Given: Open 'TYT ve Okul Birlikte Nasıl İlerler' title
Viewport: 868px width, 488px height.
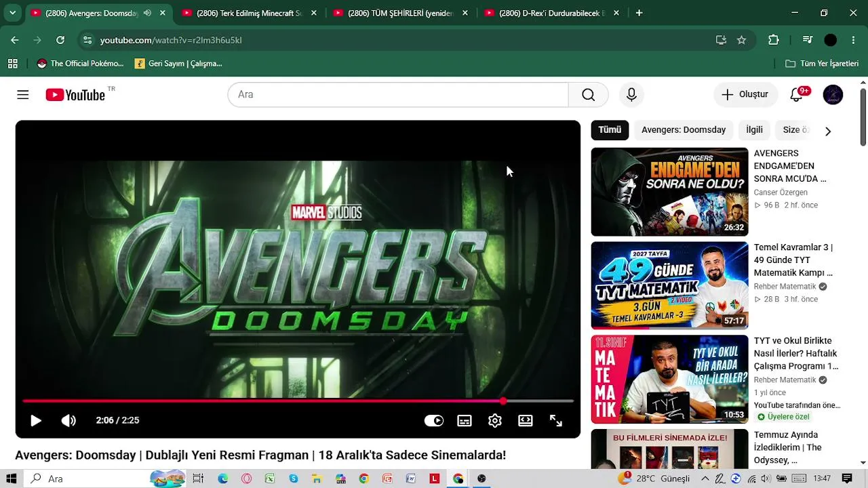Looking at the screenshot, I should pyautogui.click(x=796, y=354).
